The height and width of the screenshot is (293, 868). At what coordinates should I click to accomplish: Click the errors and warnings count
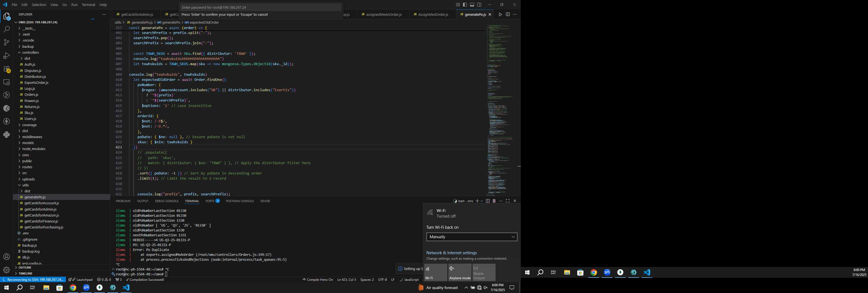[104, 279]
